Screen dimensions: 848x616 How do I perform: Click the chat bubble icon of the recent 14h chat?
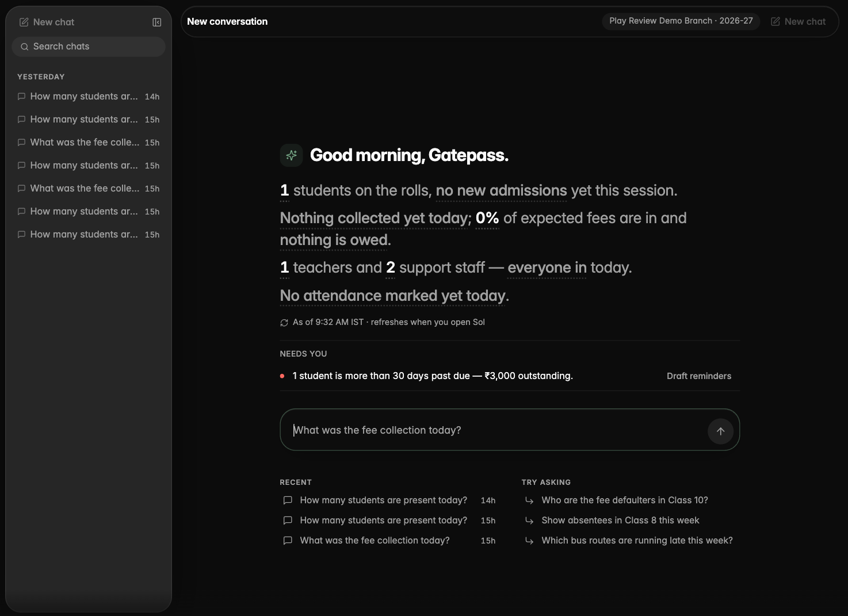pyautogui.click(x=288, y=500)
